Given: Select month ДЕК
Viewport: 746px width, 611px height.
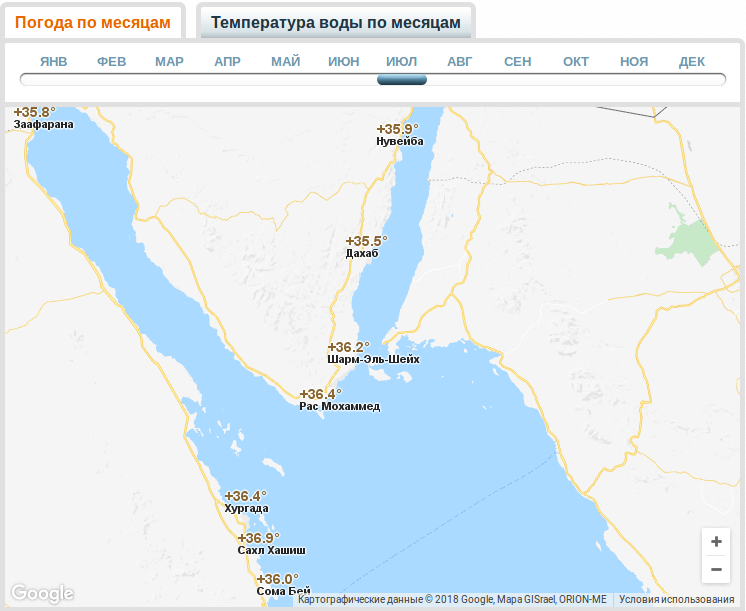Looking at the screenshot, I should pyautogui.click(x=692, y=62).
